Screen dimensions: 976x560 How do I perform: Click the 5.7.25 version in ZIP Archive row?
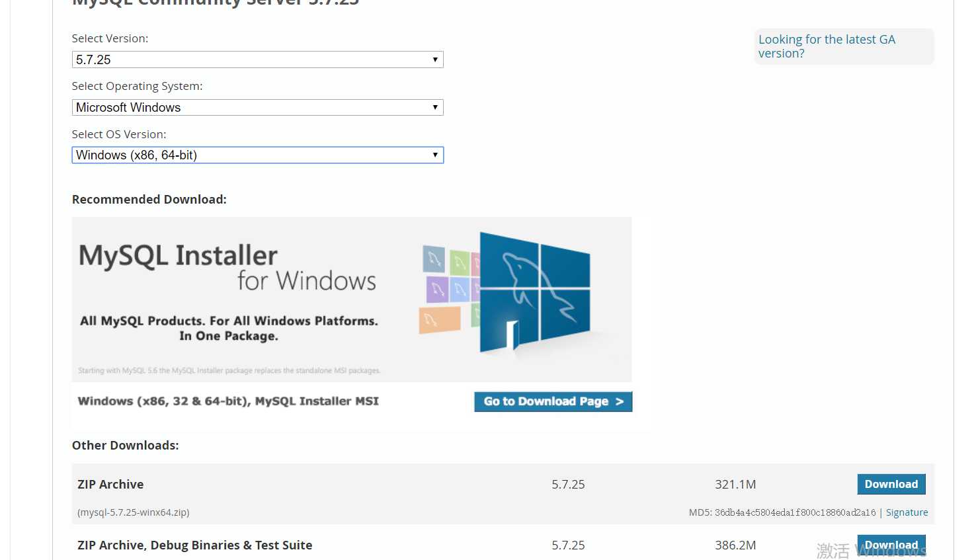(568, 484)
